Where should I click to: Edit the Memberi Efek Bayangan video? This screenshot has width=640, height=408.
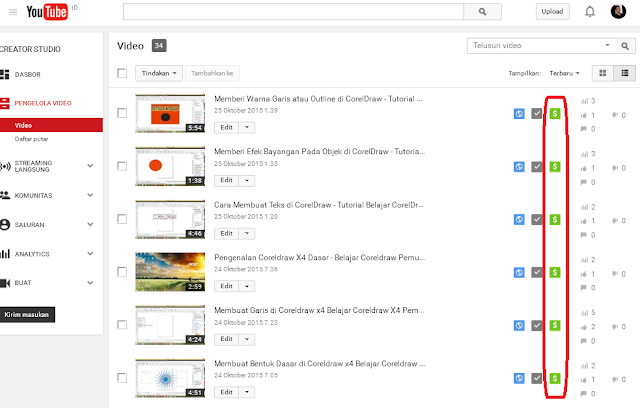(227, 180)
